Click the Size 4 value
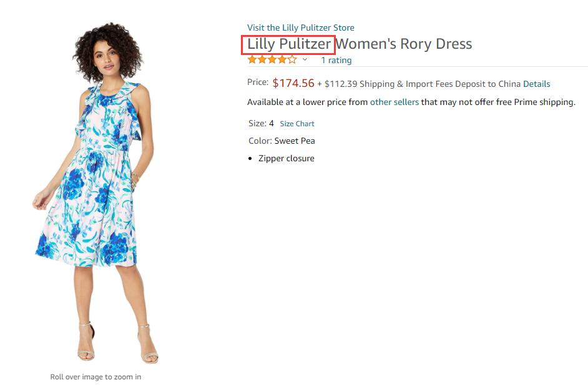Screen dimensions: 588x385 click(272, 123)
